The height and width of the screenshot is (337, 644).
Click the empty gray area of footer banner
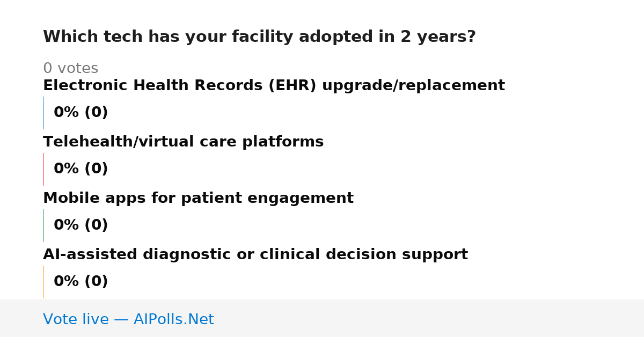[429, 318]
